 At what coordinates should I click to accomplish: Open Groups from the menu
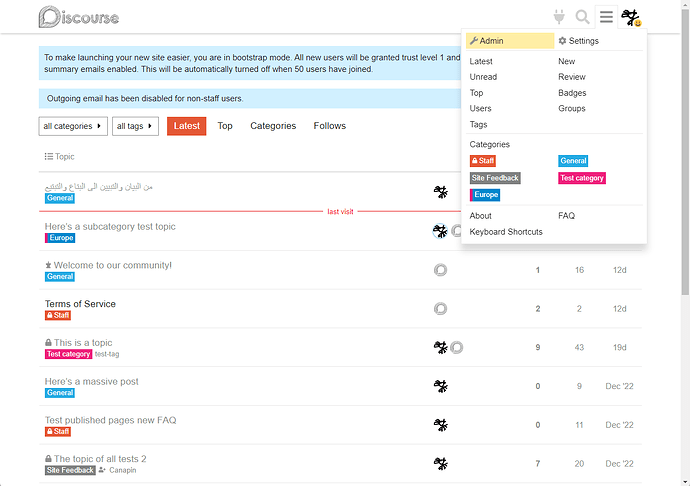(572, 108)
